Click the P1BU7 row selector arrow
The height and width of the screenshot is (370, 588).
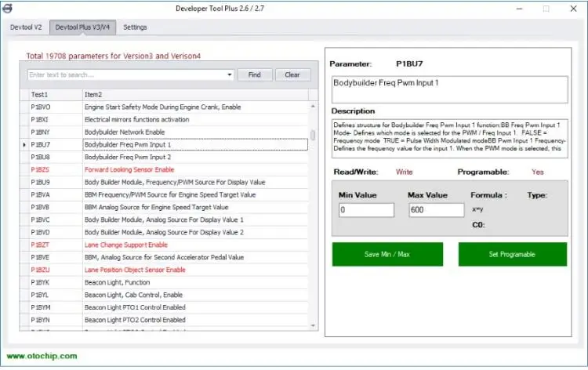(x=24, y=145)
